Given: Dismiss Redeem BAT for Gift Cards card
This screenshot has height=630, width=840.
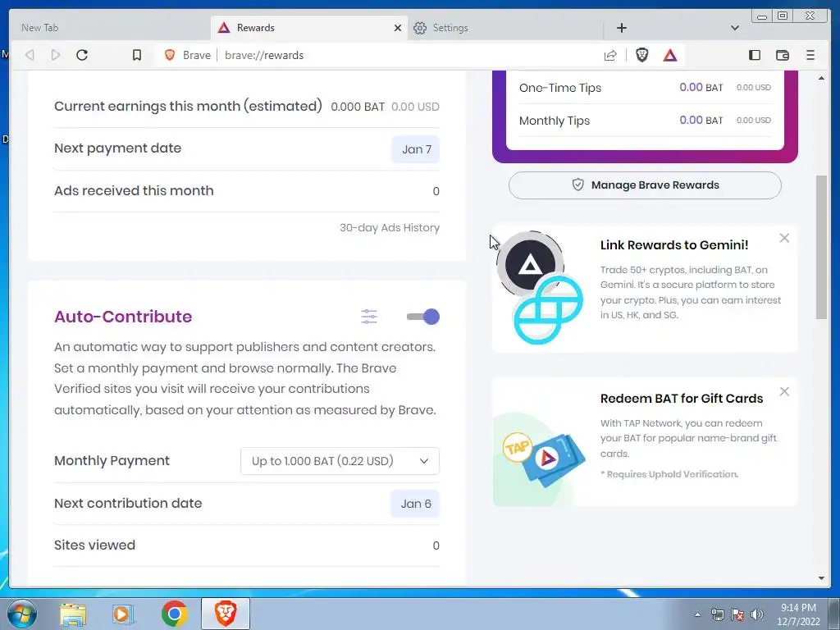Looking at the screenshot, I should (x=784, y=391).
